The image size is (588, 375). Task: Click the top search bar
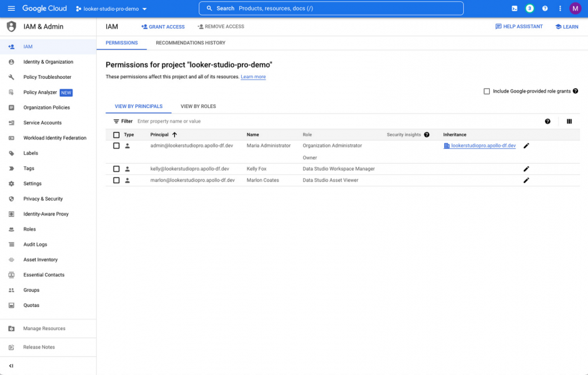[x=331, y=8]
